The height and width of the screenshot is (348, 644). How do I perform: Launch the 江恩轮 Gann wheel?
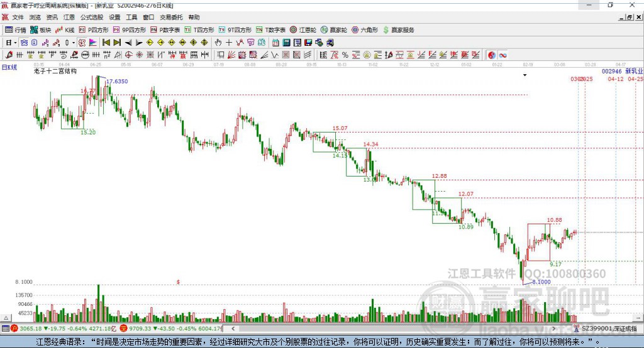click(303, 30)
